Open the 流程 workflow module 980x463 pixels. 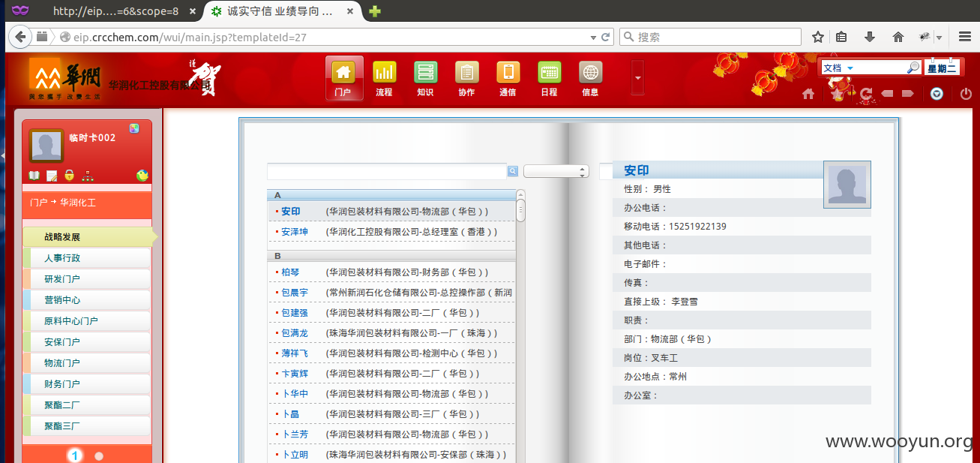(384, 78)
